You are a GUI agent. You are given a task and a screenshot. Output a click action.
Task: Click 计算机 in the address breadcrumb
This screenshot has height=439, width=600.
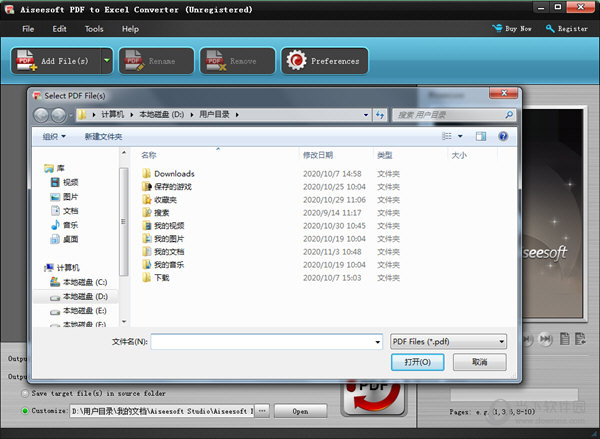(112, 115)
